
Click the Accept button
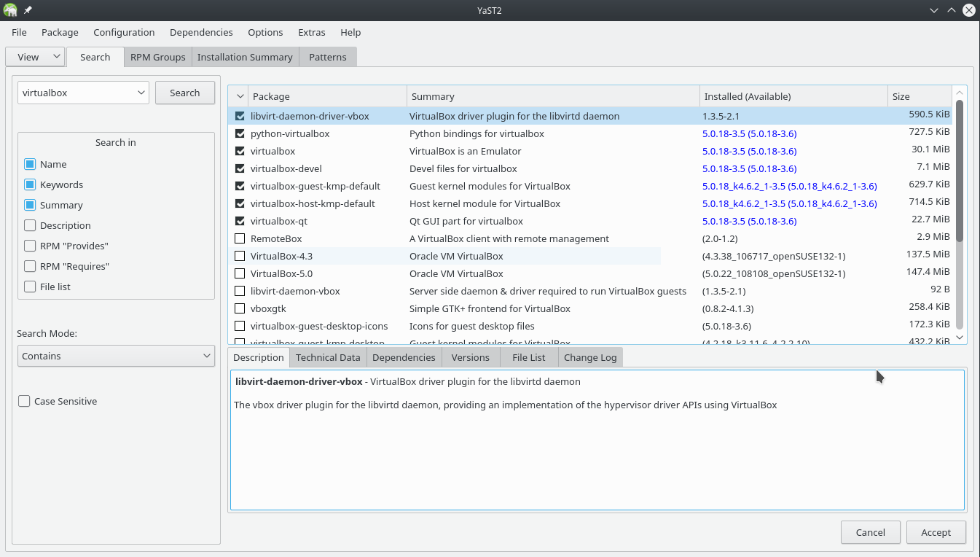tap(936, 532)
